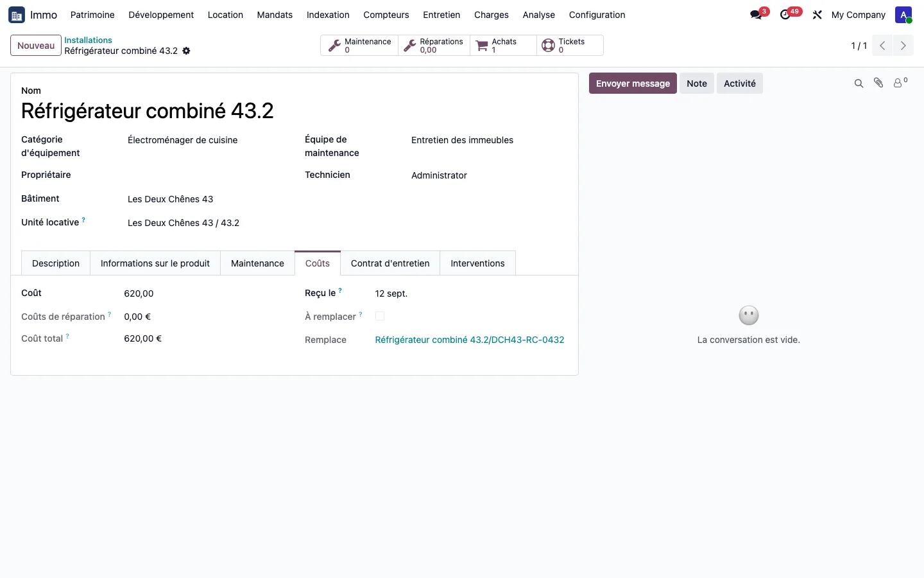Image resolution: width=924 pixels, height=578 pixels.
Task: Attach files with the paperclip icon
Action: coord(878,83)
